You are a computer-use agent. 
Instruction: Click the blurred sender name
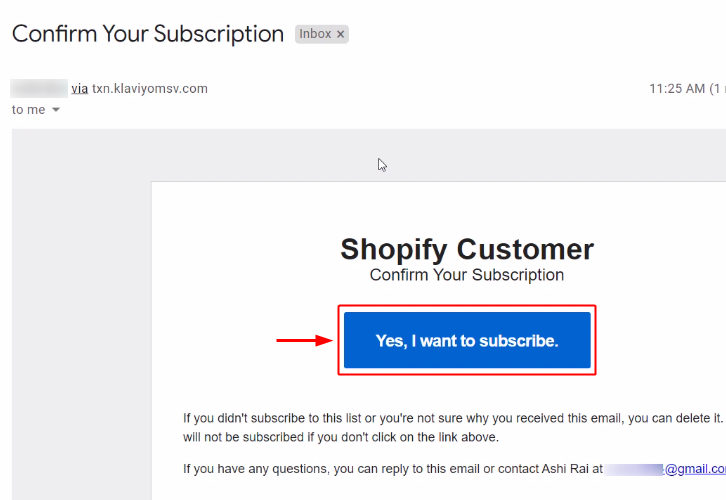tap(40, 88)
